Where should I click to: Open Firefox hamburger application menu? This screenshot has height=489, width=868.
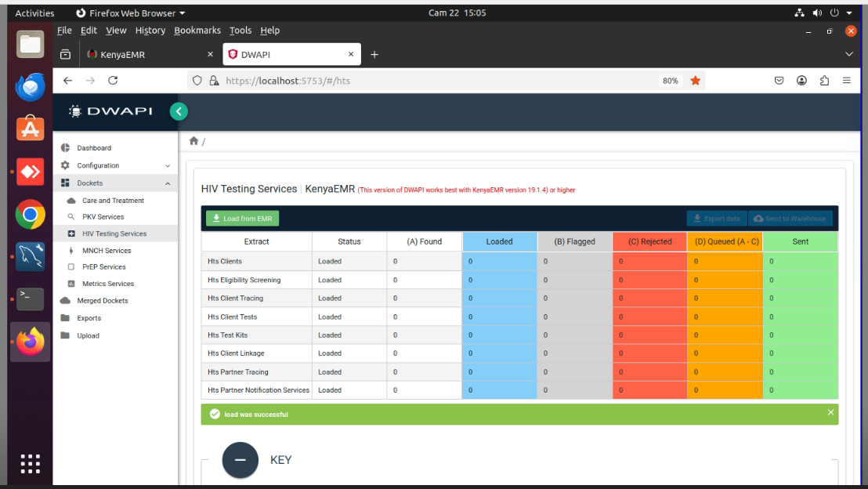(x=846, y=81)
